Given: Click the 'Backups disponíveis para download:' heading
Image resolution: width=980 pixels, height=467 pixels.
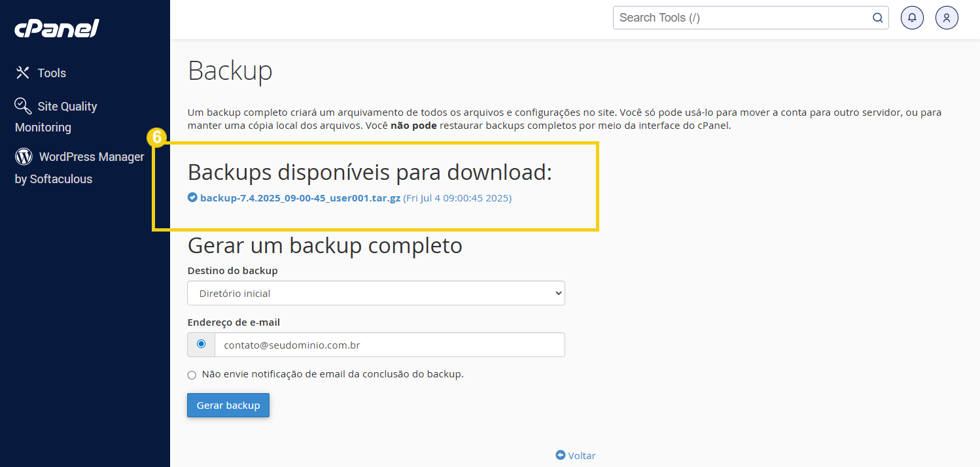Looking at the screenshot, I should tap(370, 172).
